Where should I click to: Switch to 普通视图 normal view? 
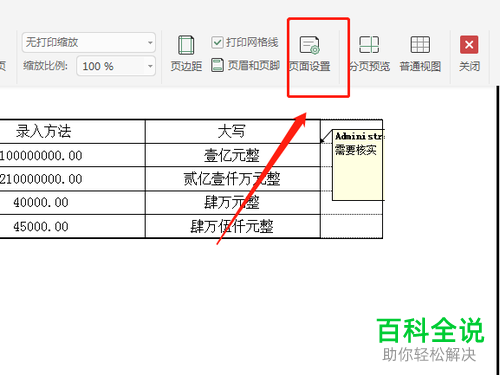[420, 54]
